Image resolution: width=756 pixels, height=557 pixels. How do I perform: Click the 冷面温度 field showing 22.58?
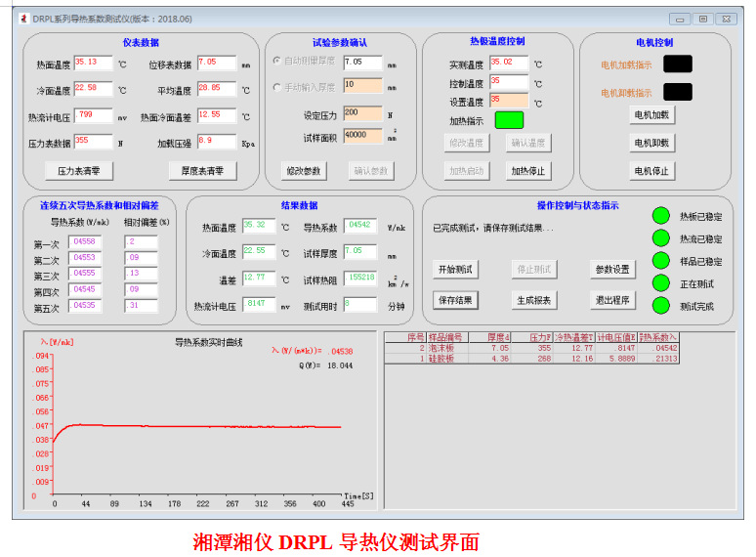tap(93, 89)
